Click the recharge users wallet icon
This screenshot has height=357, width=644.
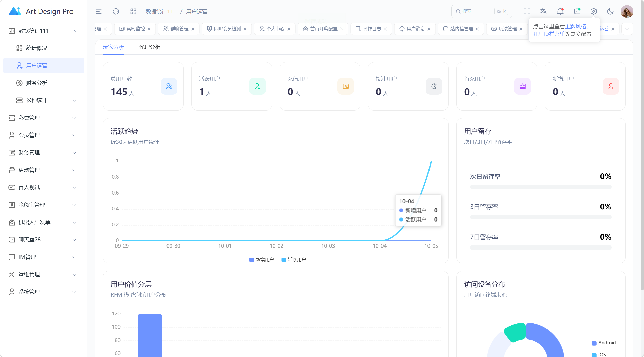coord(346,86)
